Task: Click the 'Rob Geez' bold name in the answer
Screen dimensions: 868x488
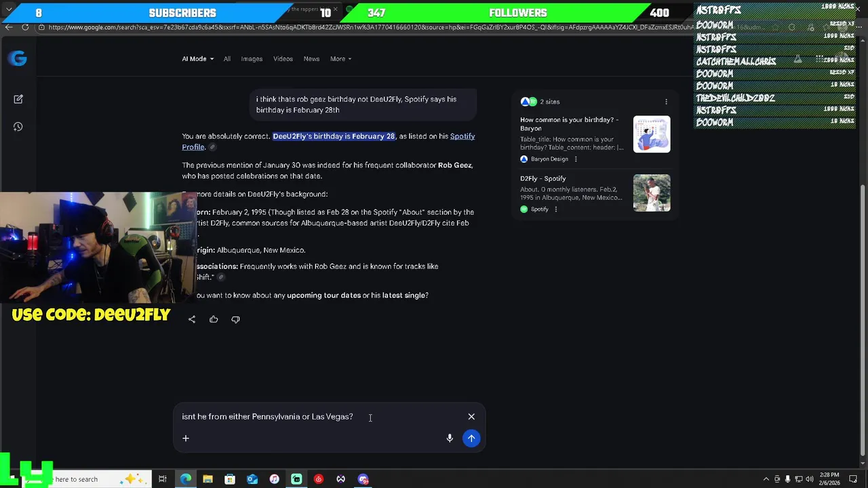Action: [455, 165]
